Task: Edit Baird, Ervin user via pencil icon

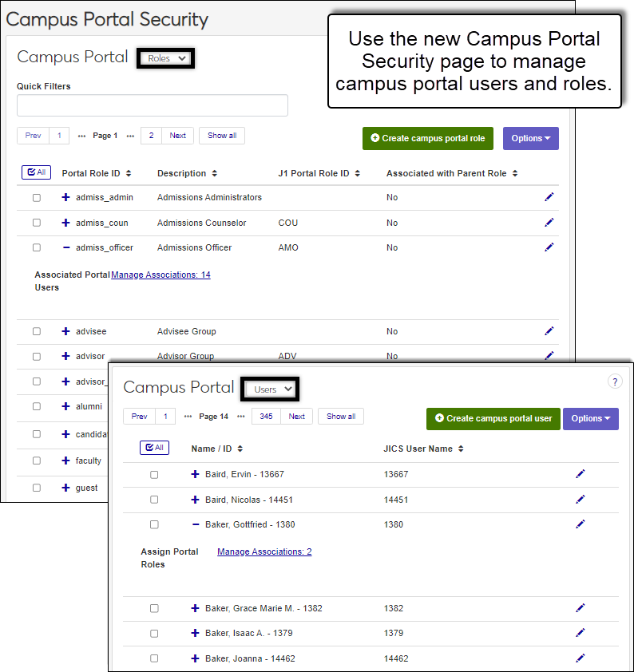Action: point(581,474)
